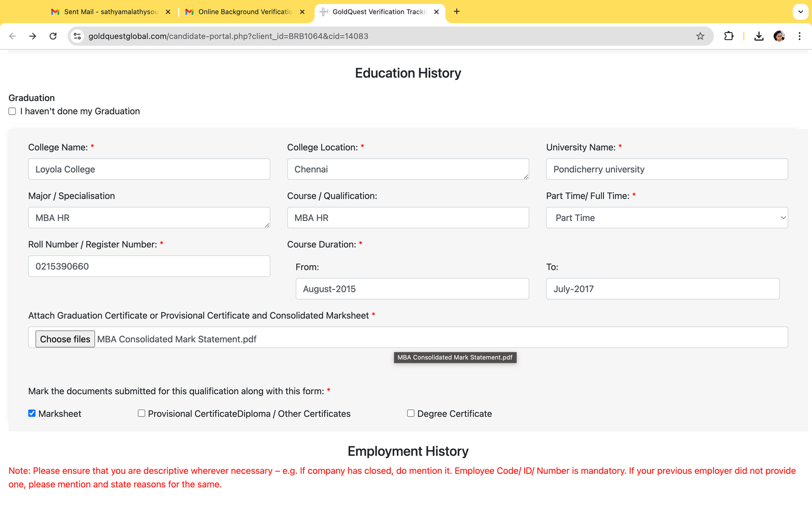Screen dimensions: 812x508
Task: Open the Part Time/Full Time dropdown
Action: [x=666, y=217]
